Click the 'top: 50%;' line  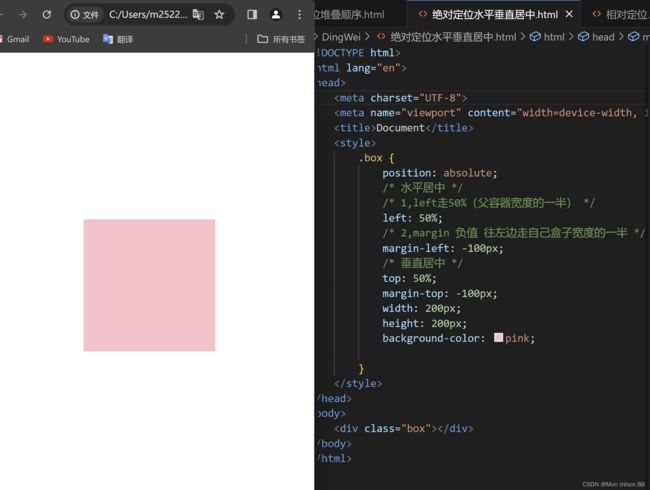(409, 278)
